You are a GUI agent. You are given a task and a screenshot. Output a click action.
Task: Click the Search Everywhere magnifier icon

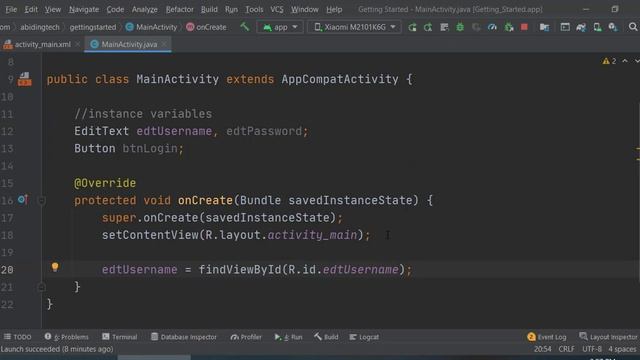click(x=633, y=27)
